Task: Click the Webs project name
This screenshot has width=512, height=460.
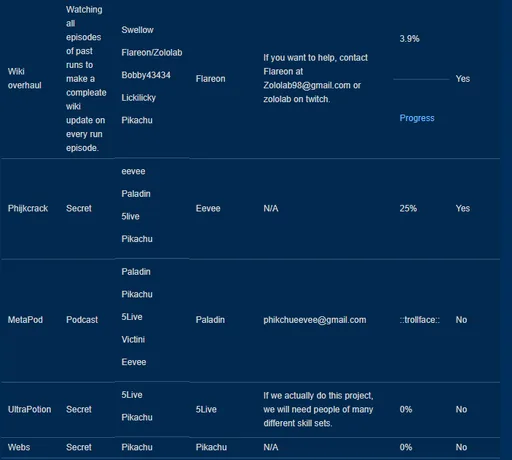Action: pos(19,447)
